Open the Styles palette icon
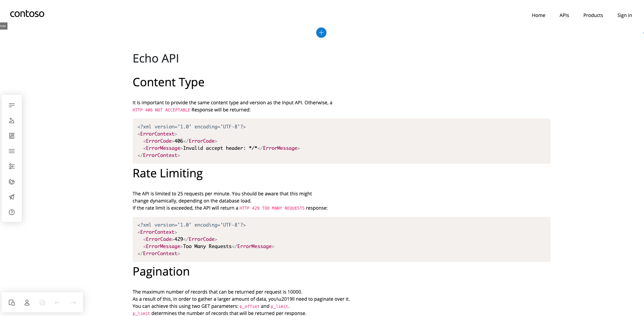 pos(12,182)
